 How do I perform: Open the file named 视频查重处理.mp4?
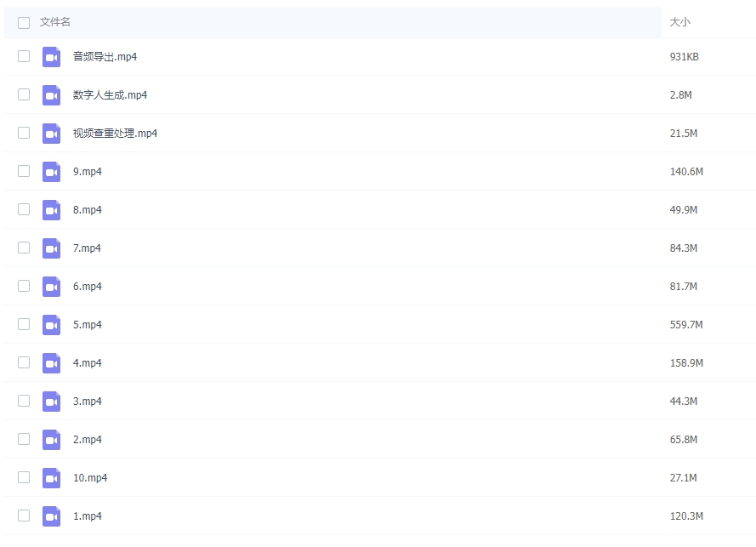tap(115, 134)
